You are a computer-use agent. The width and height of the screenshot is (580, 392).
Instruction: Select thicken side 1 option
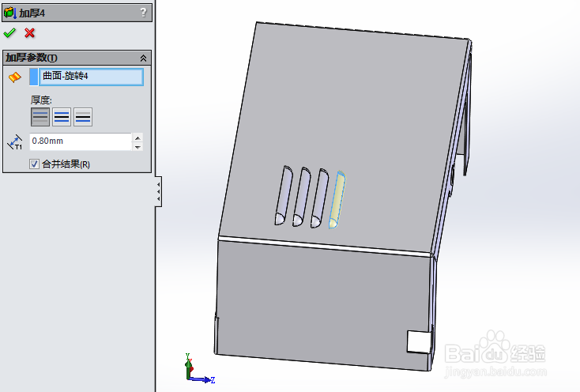[40, 117]
